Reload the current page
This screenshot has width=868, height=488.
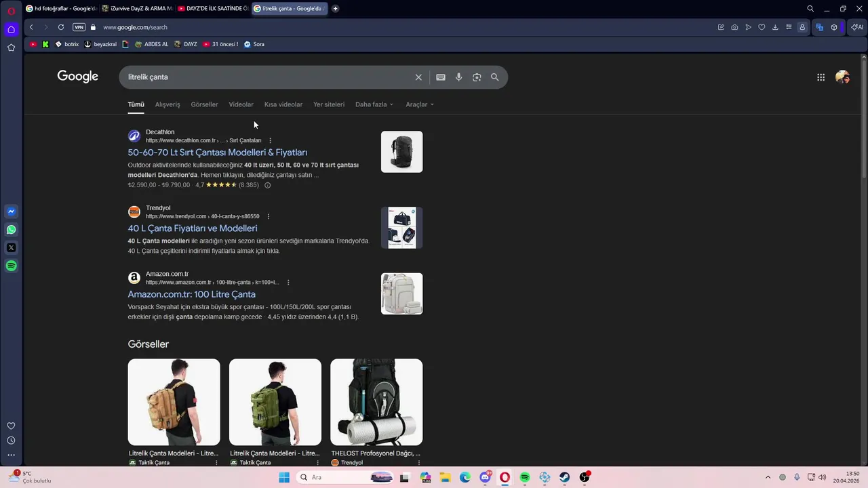pyautogui.click(x=61, y=27)
